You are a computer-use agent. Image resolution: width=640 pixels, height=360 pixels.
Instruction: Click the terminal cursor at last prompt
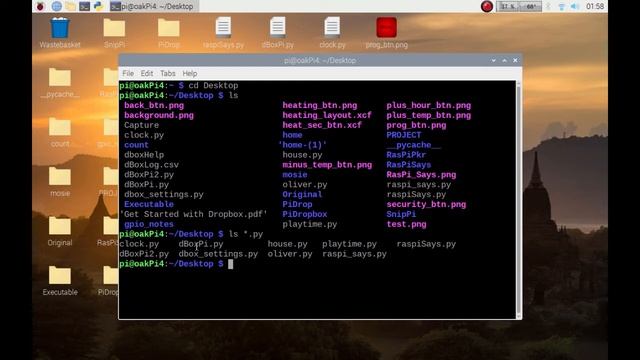(x=231, y=264)
